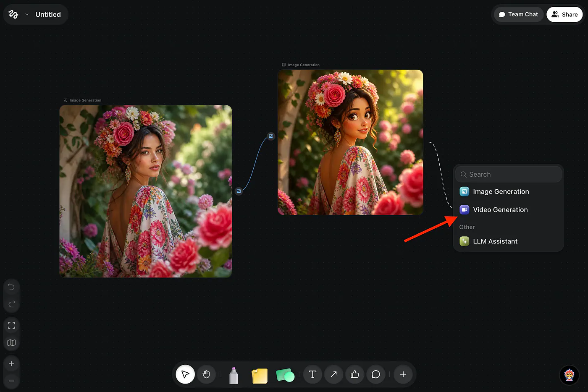588x392 pixels.
Task: Click the Share button
Action: pyautogui.click(x=564, y=14)
